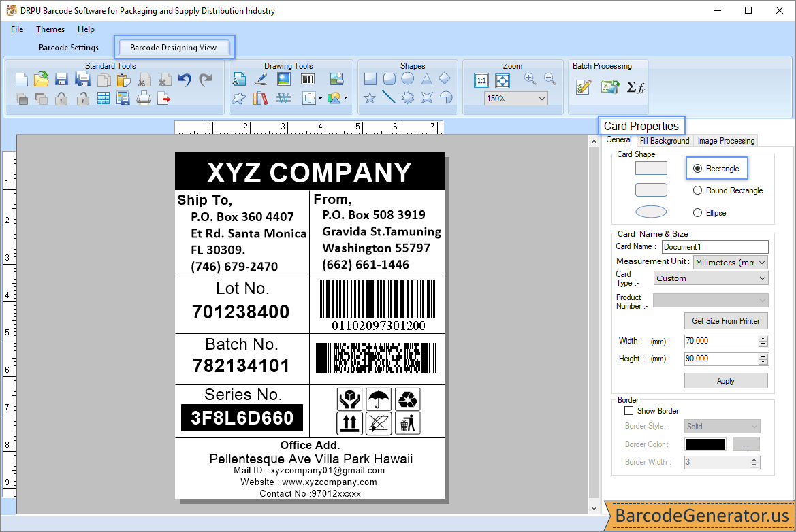Switch to Barcode Designing View tab
The width and height of the screenshot is (796, 532).
pyautogui.click(x=173, y=47)
